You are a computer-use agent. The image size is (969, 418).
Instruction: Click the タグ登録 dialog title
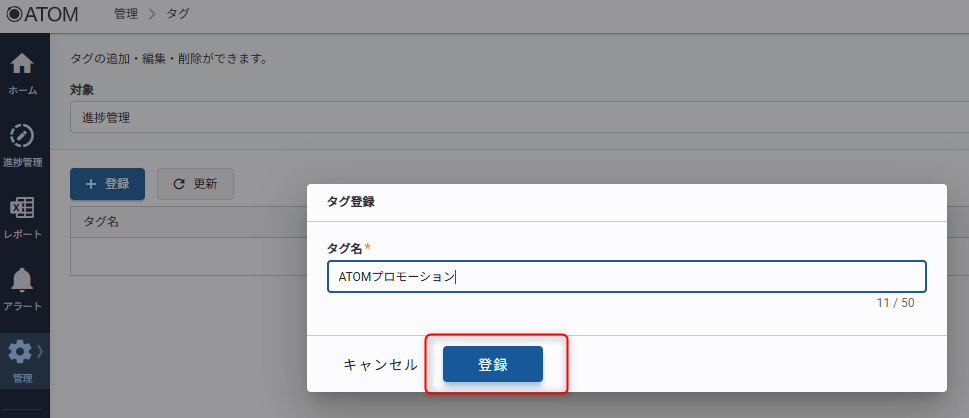click(351, 201)
